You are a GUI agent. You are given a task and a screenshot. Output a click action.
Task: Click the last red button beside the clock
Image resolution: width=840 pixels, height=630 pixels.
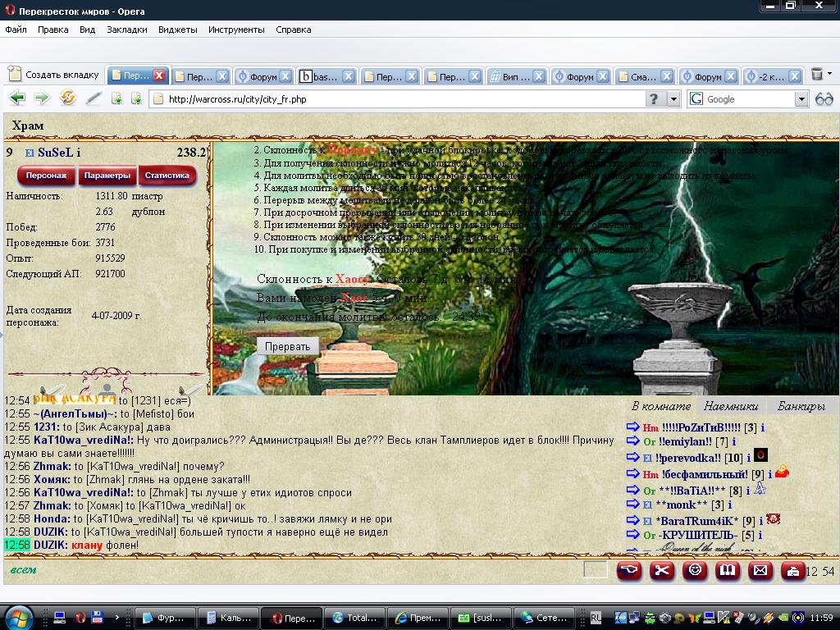coord(793,571)
